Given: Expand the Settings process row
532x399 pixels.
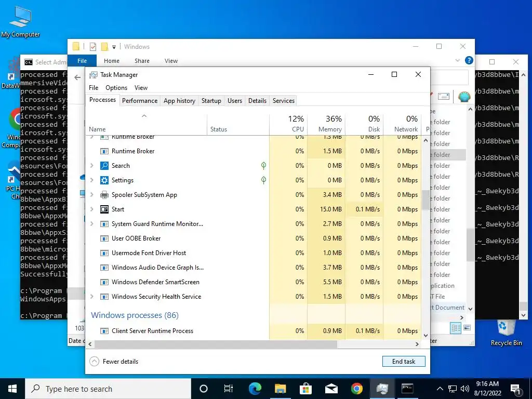Looking at the screenshot, I should tap(91, 180).
